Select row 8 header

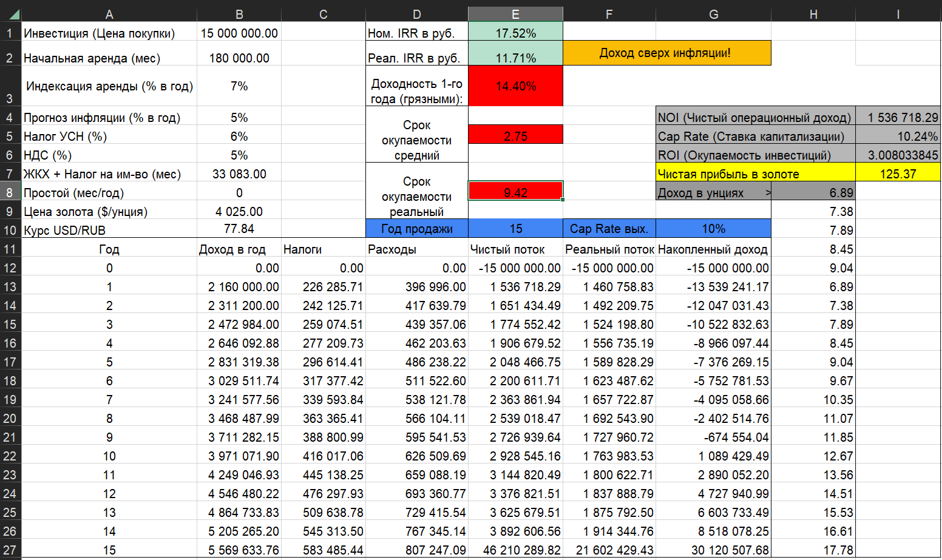10,193
